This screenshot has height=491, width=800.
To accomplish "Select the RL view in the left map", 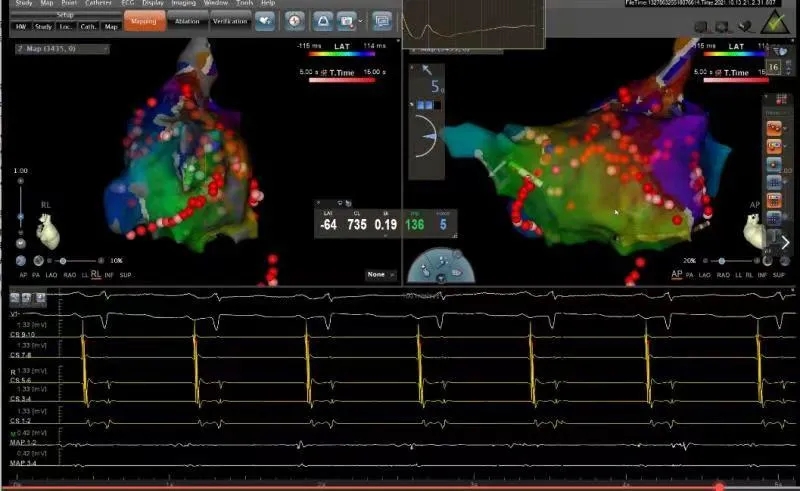I will 95,274.
